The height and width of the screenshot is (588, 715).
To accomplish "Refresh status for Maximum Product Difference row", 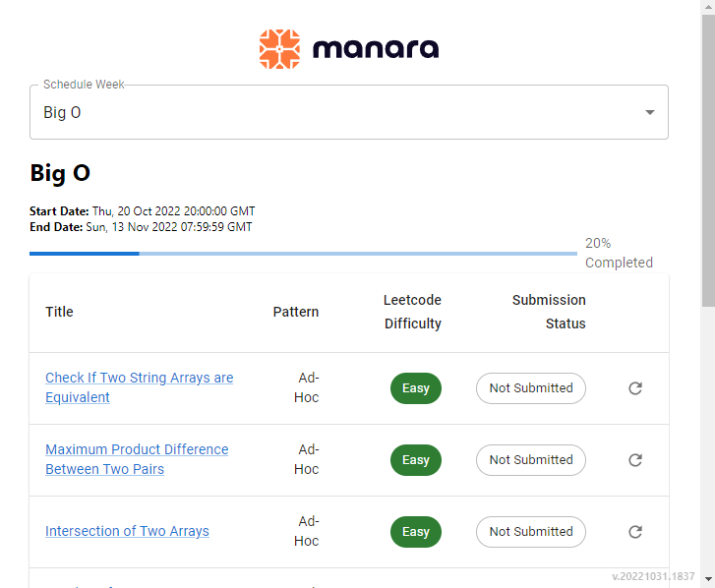I will (x=635, y=460).
